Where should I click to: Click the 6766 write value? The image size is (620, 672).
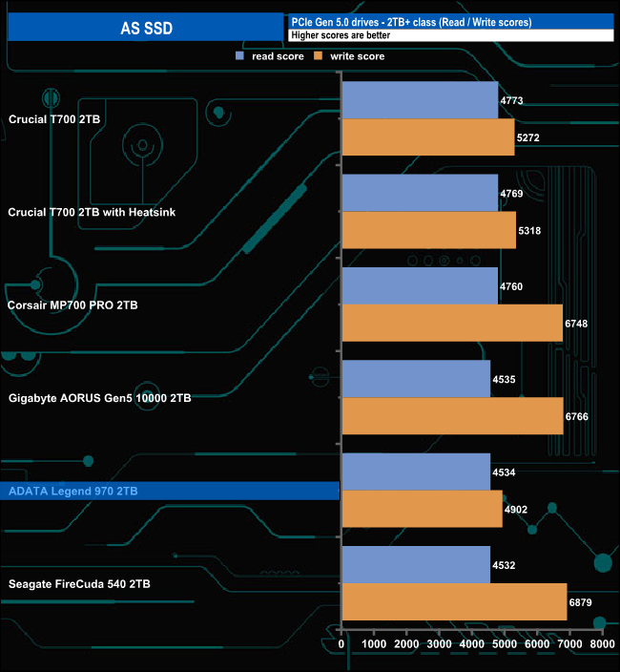[x=577, y=416]
